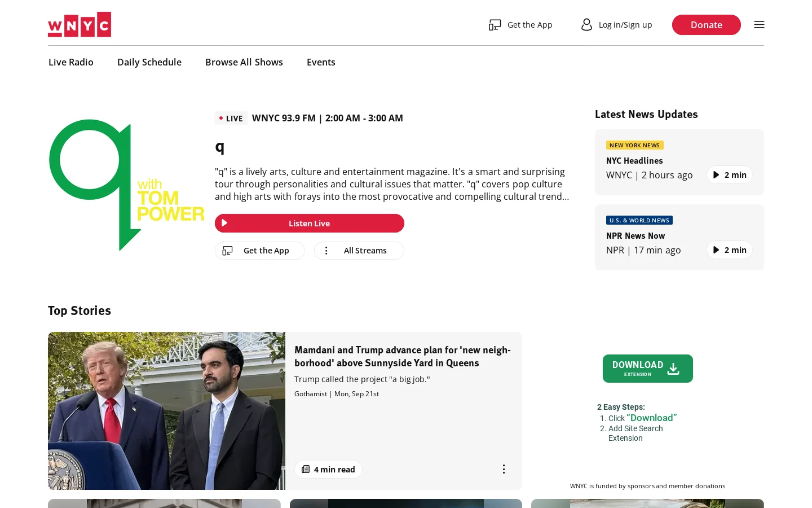The height and width of the screenshot is (508, 812).
Task: Open Daily Schedule page
Action: [x=149, y=62]
